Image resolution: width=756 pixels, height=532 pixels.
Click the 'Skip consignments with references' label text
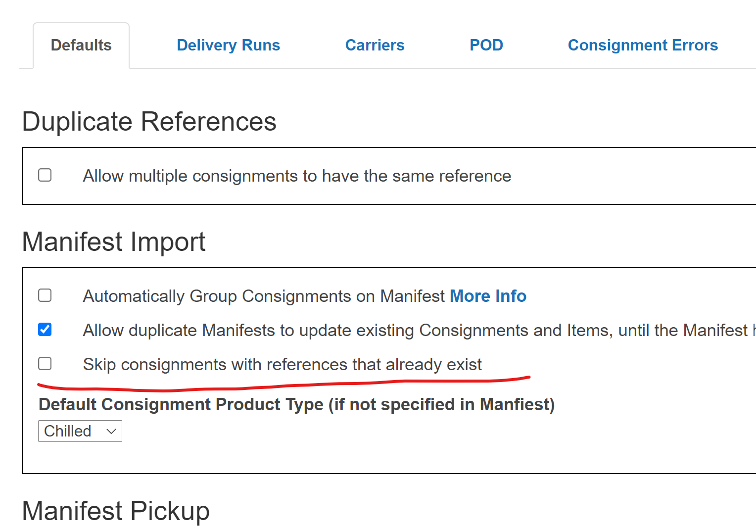282,365
